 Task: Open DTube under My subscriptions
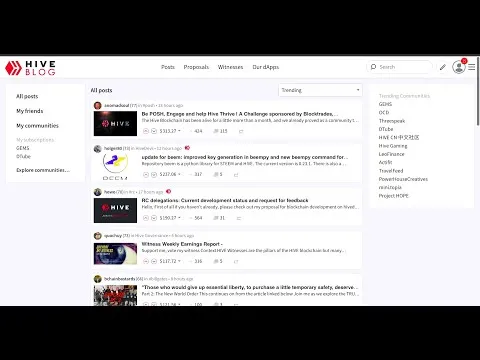pyautogui.click(x=23, y=156)
